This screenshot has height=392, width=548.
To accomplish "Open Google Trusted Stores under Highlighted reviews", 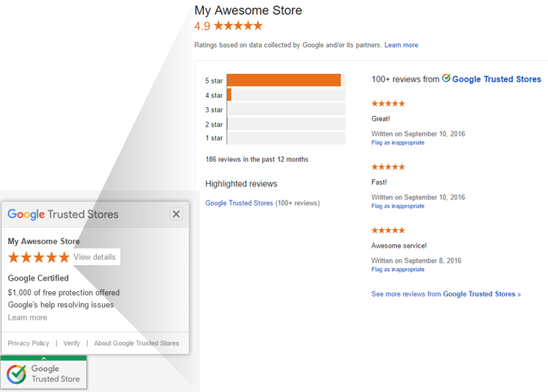I will pyautogui.click(x=239, y=203).
